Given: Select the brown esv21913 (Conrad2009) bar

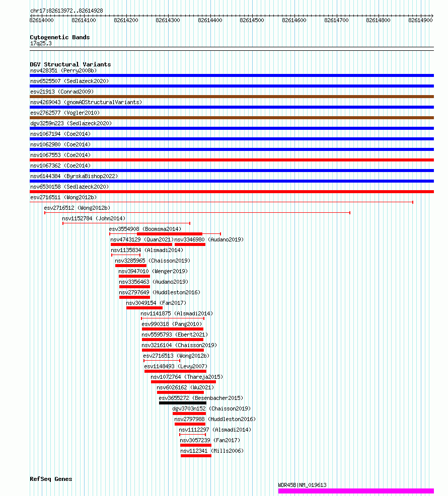Looking at the screenshot, I should pos(232,97).
